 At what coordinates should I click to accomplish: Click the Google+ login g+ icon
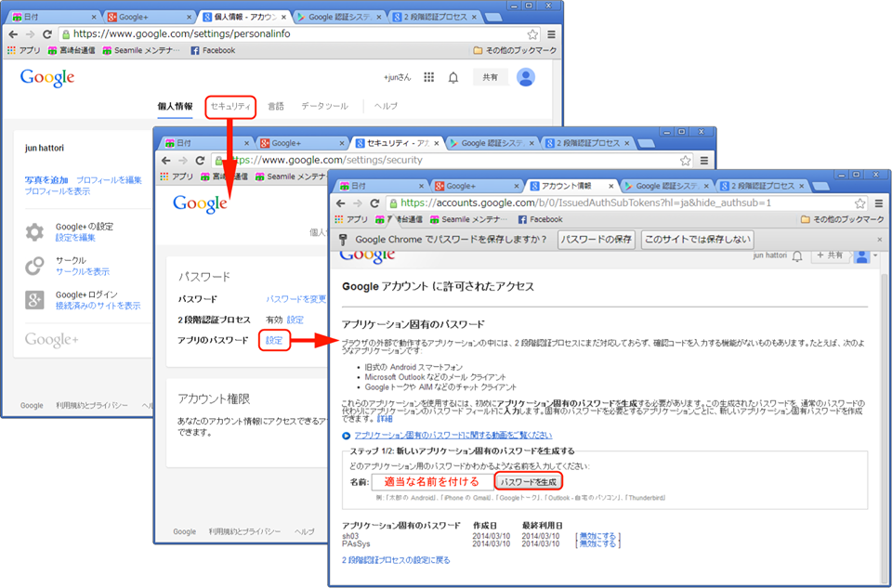coord(34,300)
